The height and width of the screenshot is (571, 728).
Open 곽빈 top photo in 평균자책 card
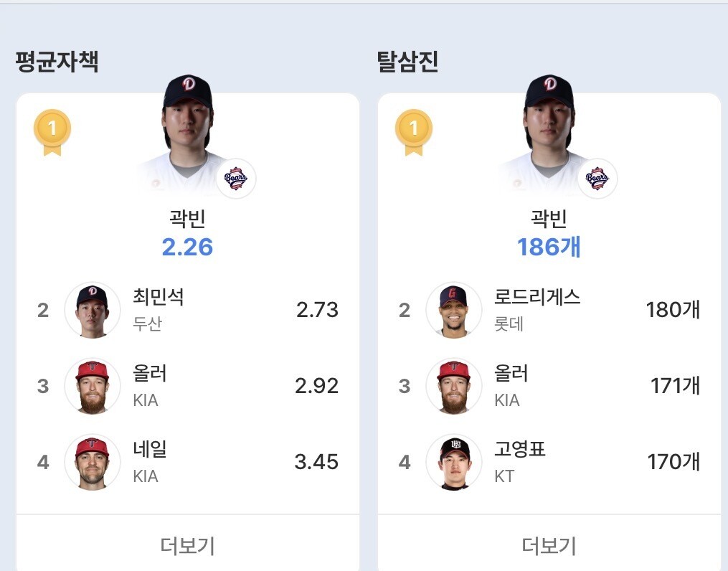tap(188, 135)
